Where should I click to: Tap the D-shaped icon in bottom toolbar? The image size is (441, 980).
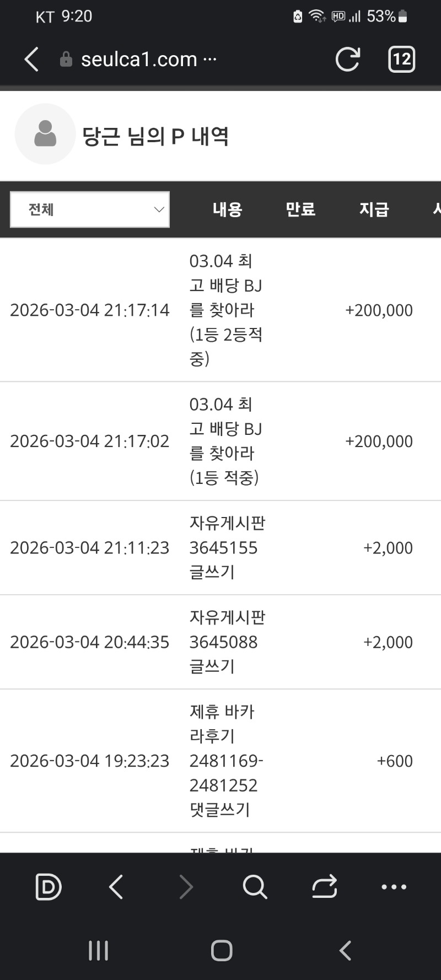pyautogui.click(x=48, y=887)
